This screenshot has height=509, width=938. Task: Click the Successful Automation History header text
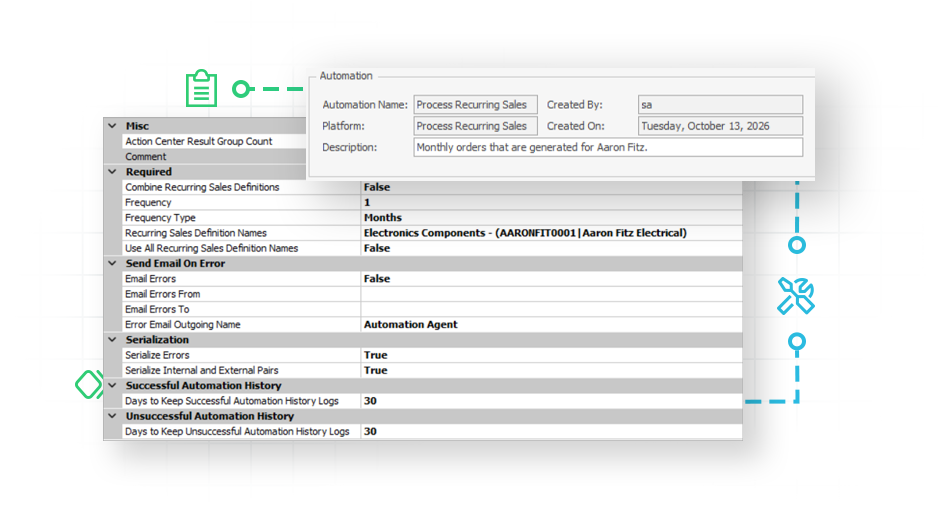pos(203,385)
